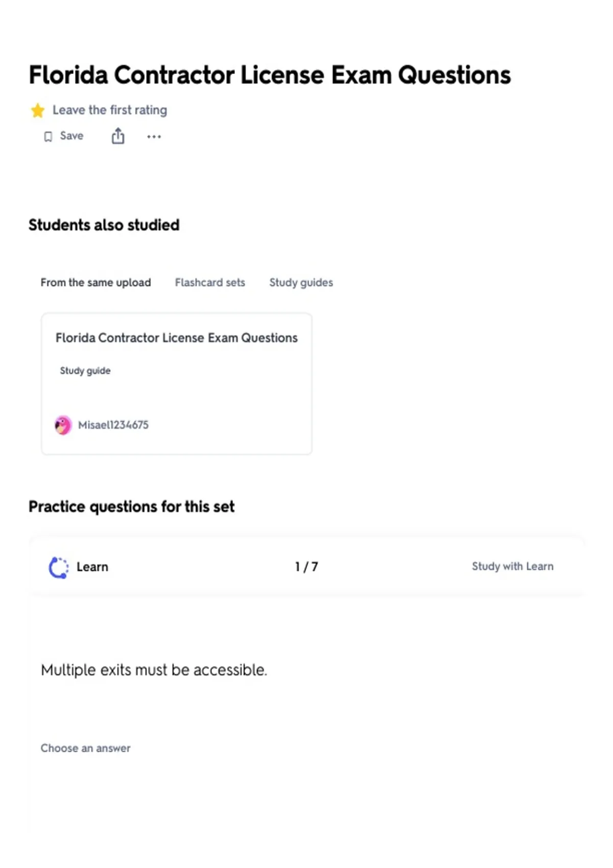Open Misael1234675 user profile link
The image size is (613, 868).
click(x=113, y=425)
